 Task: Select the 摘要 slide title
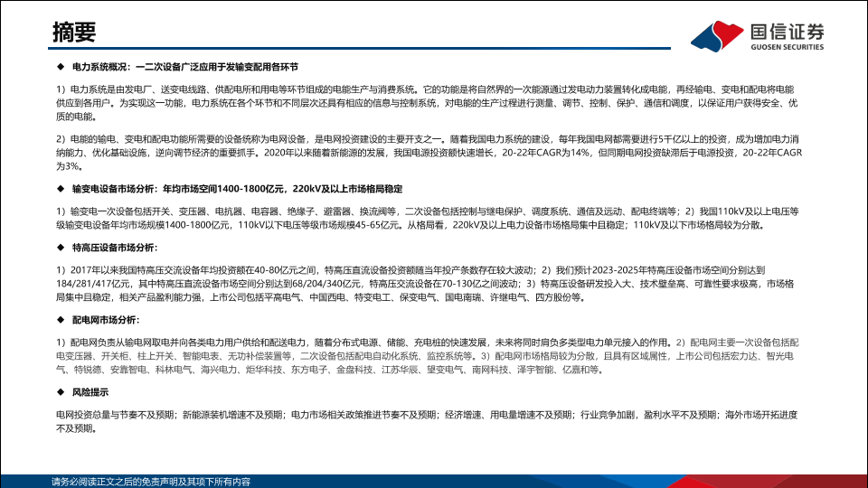pos(74,33)
